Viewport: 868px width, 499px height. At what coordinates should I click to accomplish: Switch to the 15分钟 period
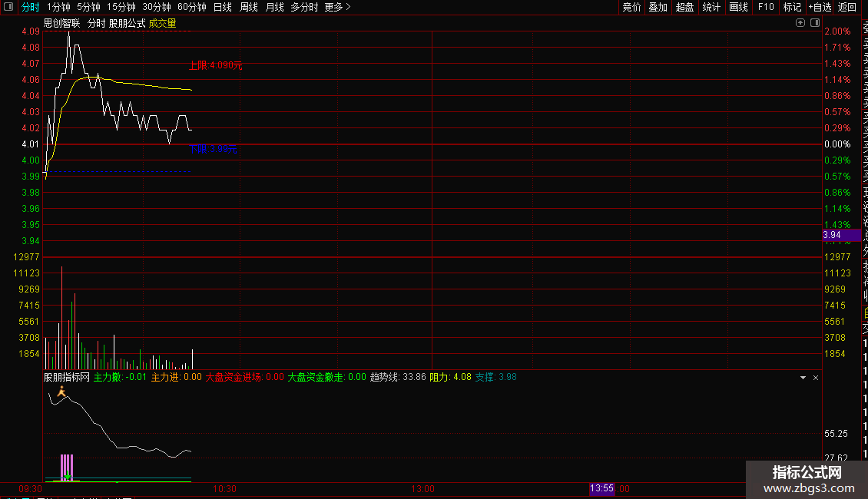tap(121, 7)
